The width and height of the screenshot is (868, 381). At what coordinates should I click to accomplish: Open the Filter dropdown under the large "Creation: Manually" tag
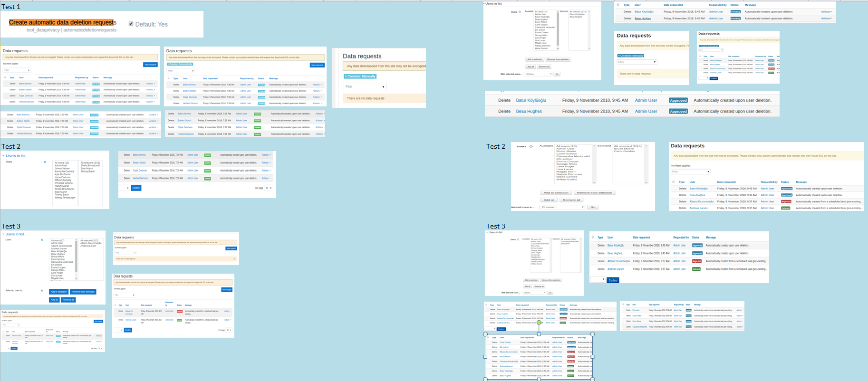(365, 86)
